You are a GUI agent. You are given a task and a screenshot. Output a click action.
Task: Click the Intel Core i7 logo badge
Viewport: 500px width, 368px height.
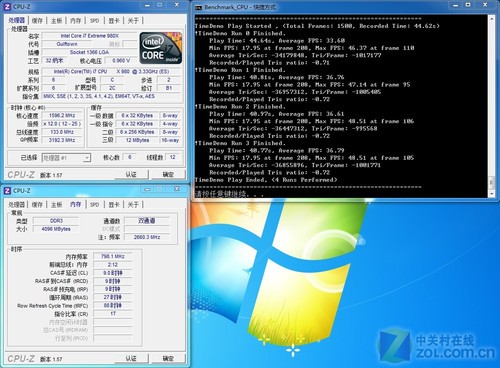[161, 48]
